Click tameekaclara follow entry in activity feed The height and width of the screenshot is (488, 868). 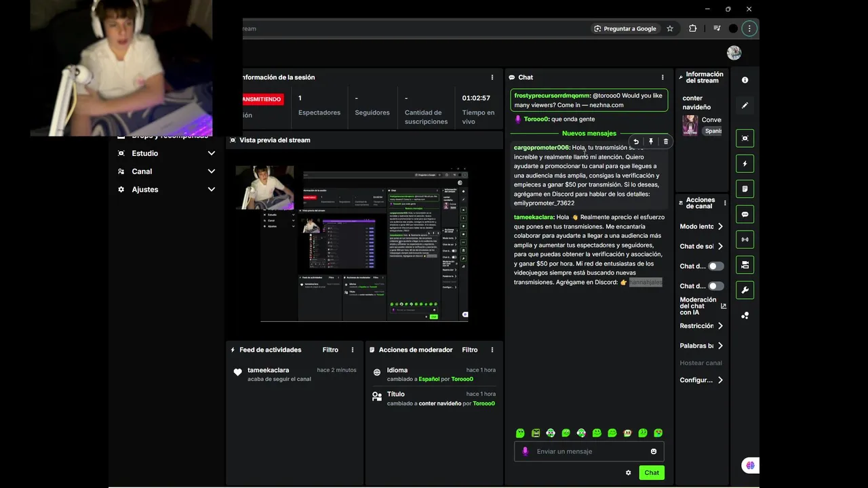tap(294, 374)
